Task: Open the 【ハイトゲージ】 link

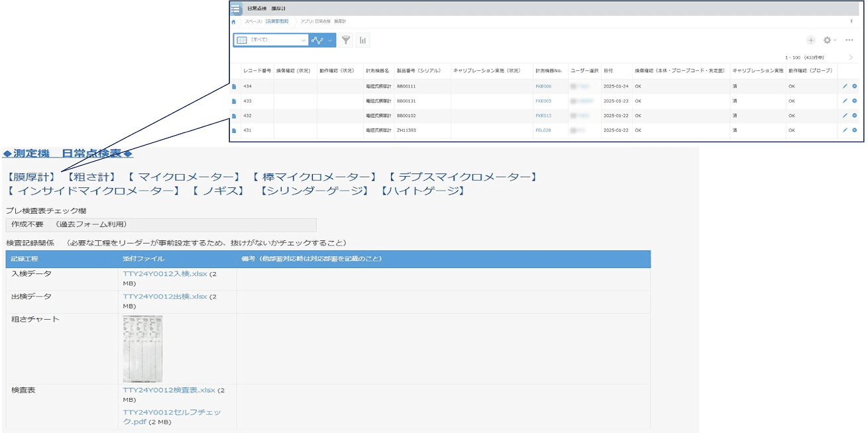Action: pos(422,191)
